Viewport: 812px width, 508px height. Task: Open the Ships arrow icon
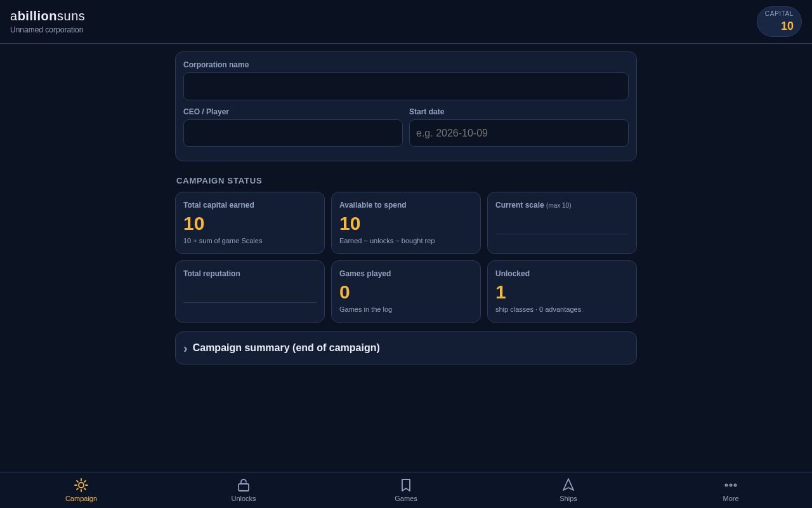pos(568,485)
